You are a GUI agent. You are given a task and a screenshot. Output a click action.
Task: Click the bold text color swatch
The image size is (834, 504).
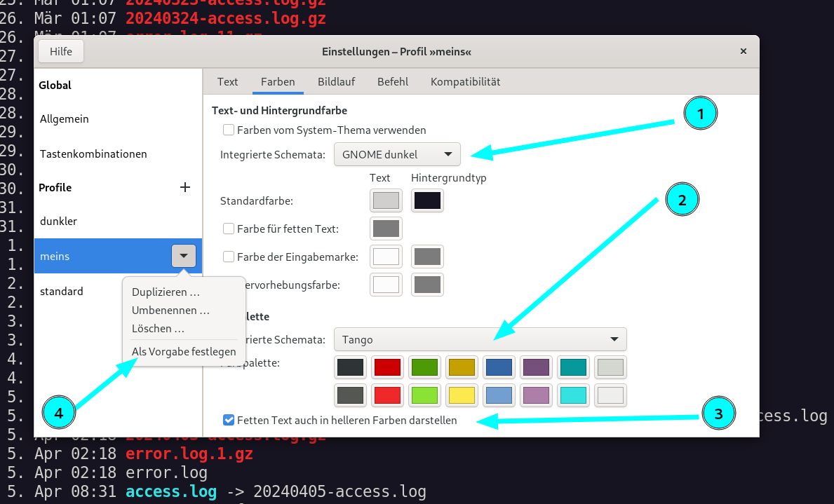pos(386,229)
